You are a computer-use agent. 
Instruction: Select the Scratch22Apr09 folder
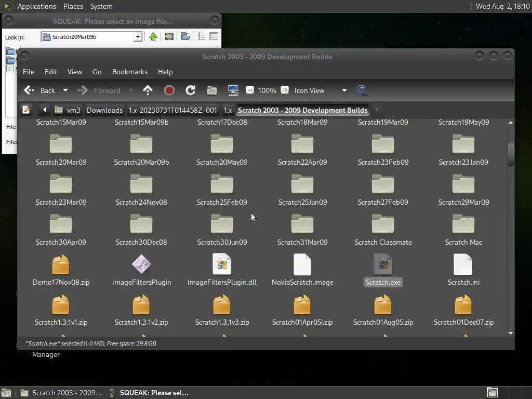pos(302,149)
